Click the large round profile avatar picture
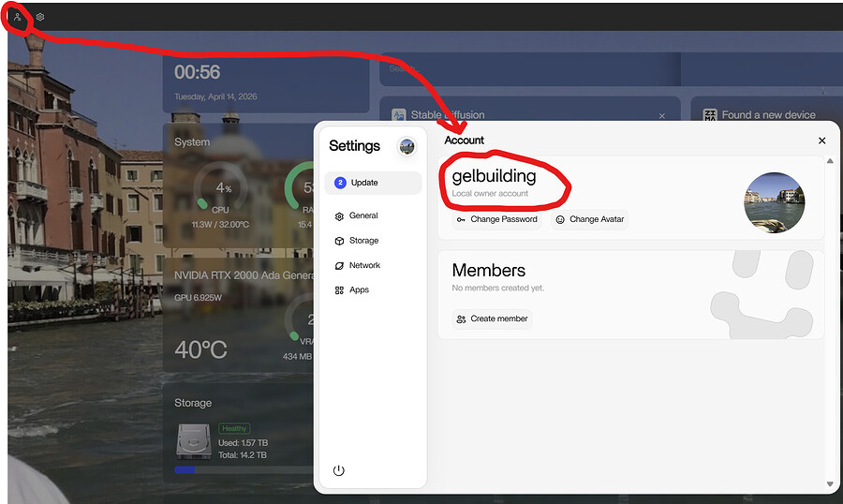The width and height of the screenshot is (843, 504). 775,202
